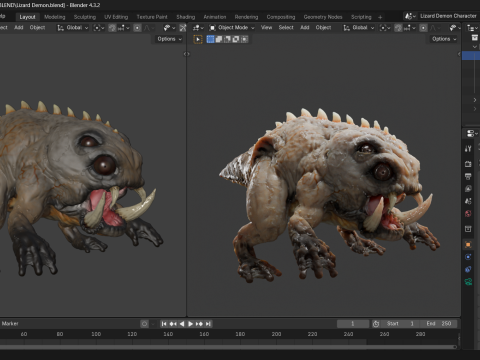
Task: Toggle the gizmo or X-ray button at left viewport header edge
Action: pos(183,28)
